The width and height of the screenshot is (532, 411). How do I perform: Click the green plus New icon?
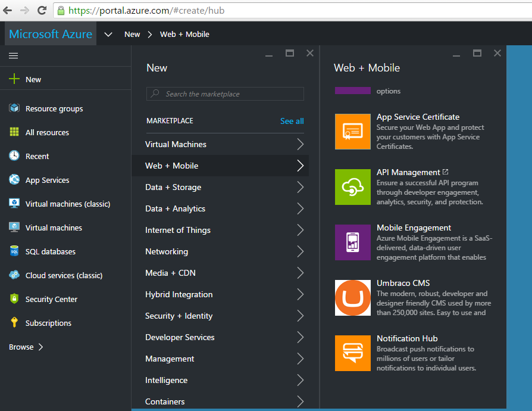click(x=14, y=79)
